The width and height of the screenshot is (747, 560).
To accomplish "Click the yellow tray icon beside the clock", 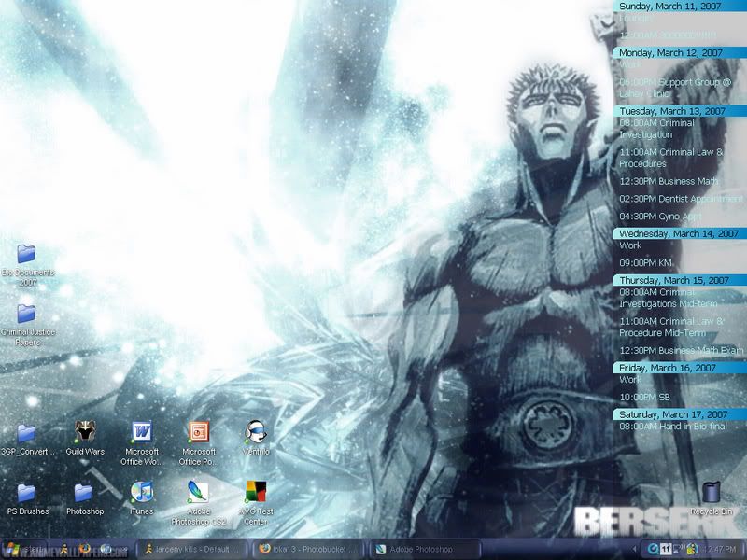I will tap(692, 550).
